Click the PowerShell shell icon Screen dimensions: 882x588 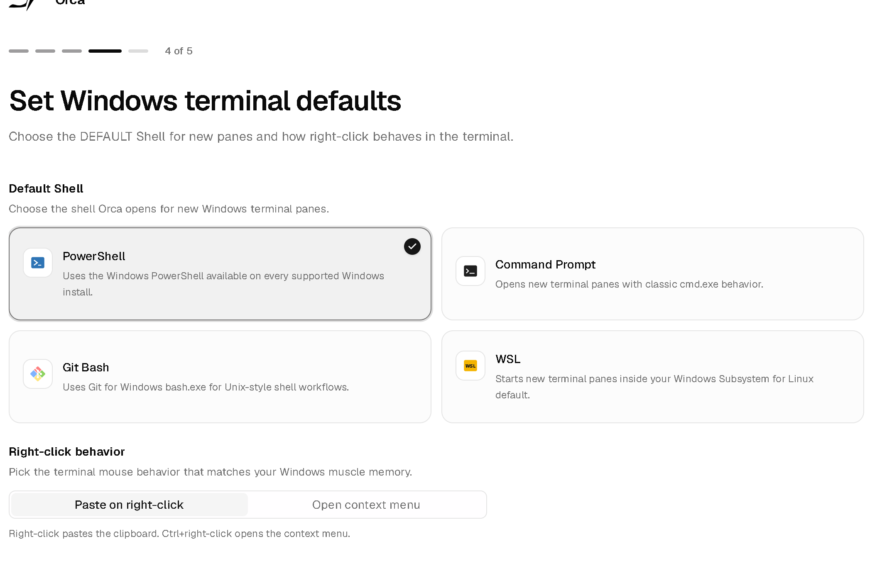pos(38,263)
